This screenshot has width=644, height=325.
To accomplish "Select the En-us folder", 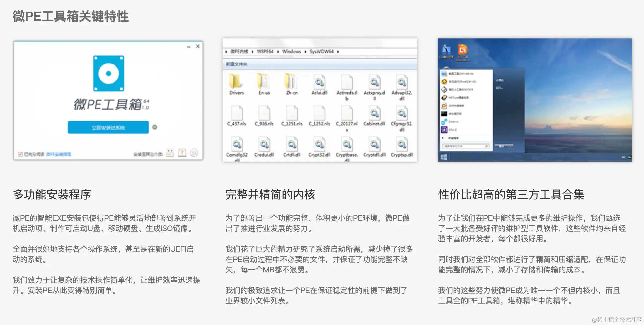I will click(264, 84).
